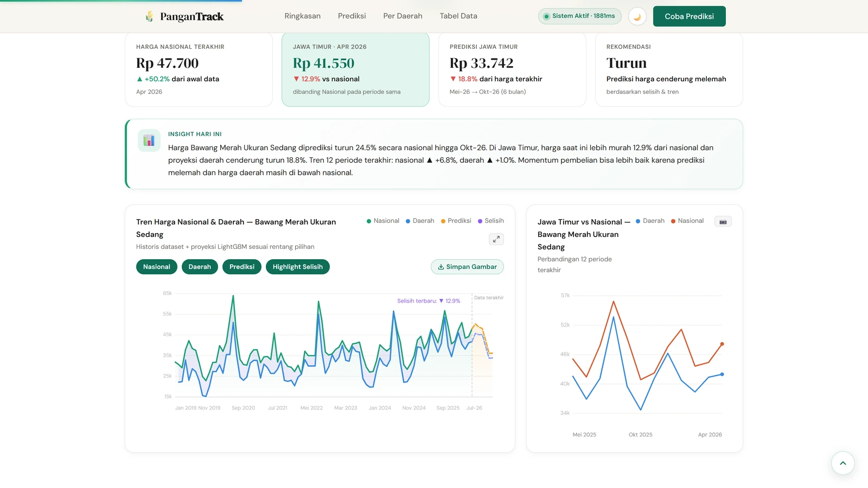This screenshot has width=868, height=488.
Task: Click the Simpan Gambar button
Action: pyautogui.click(x=467, y=267)
